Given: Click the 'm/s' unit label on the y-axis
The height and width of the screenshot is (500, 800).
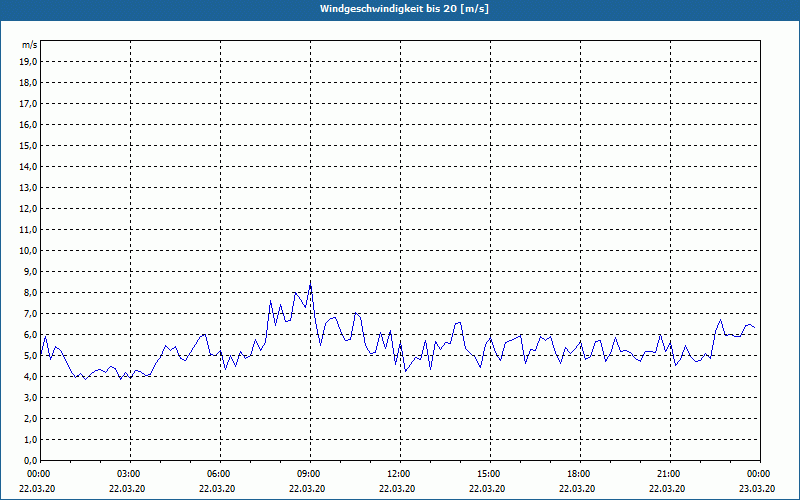Looking at the screenshot, I should coord(30,45).
